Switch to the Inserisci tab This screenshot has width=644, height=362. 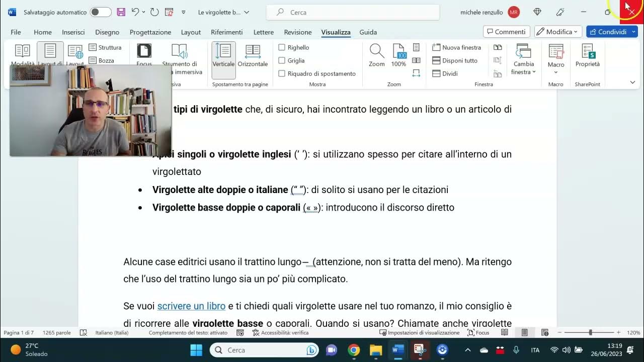pyautogui.click(x=73, y=32)
